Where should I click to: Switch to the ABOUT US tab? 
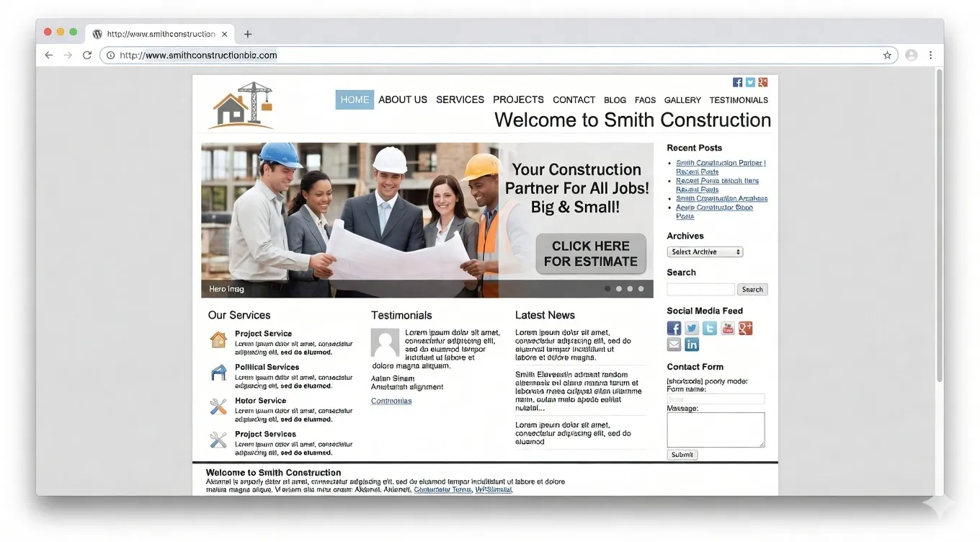tap(403, 99)
